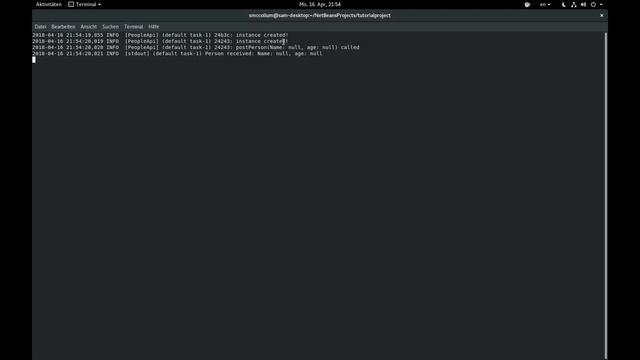Click the night light moon icon
640x360 pixels.
click(x=564, y=4)
